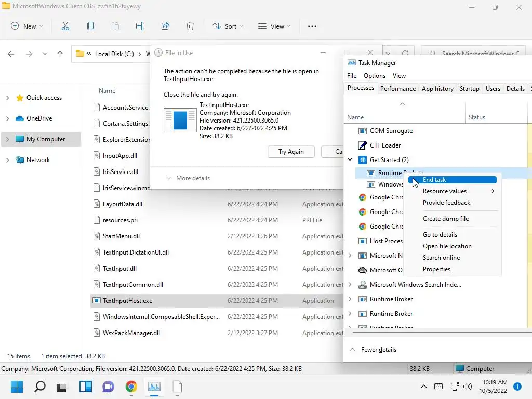The height and width of the screenshot is (399, 532).
Task: Click the Microsoft Windows Search Indexer icon
Action: point(362,285)
